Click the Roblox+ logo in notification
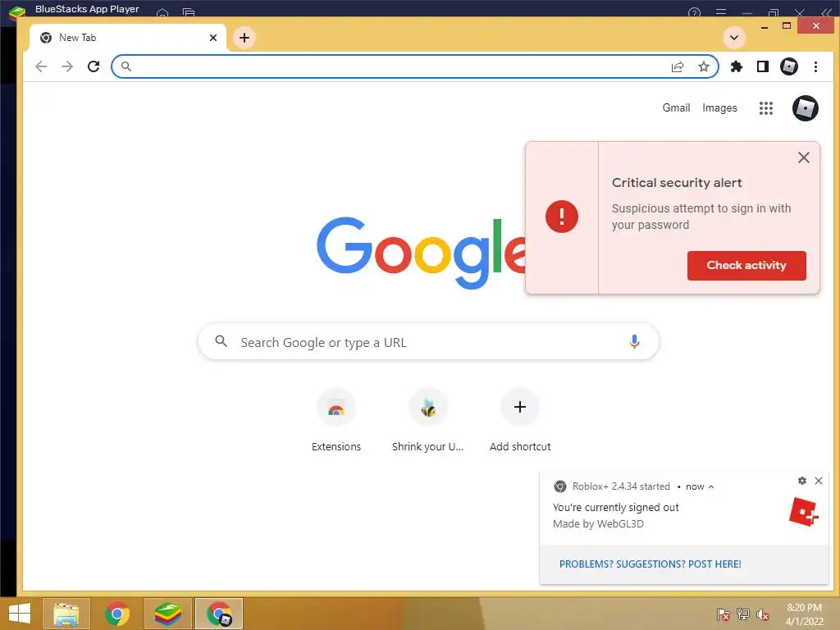 [804, 513]
